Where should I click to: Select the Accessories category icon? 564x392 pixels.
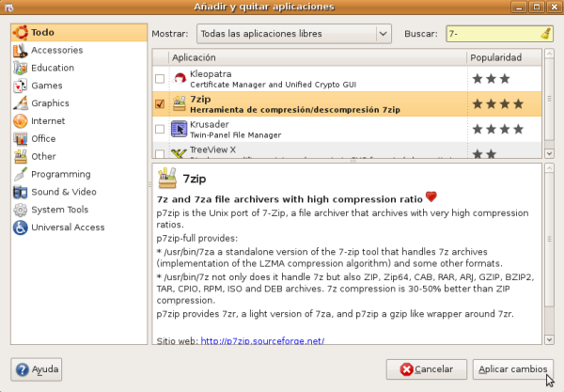(x=20, y=50)
